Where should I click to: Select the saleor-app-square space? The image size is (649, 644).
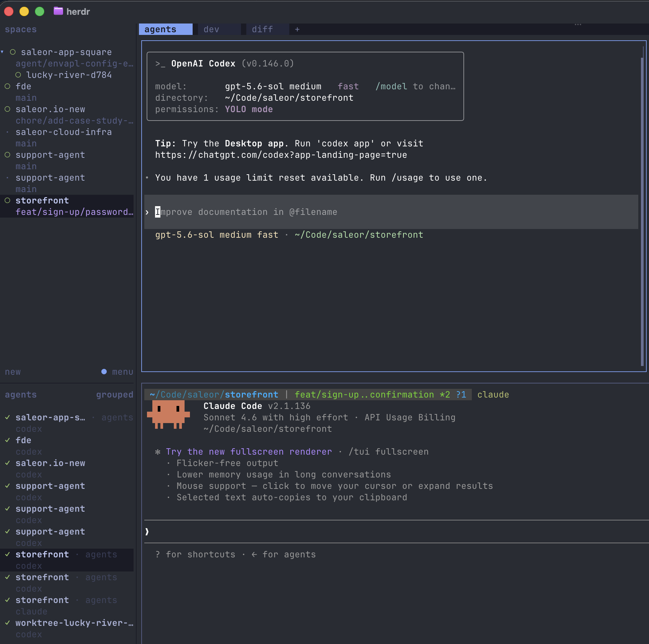coord(66,52)
